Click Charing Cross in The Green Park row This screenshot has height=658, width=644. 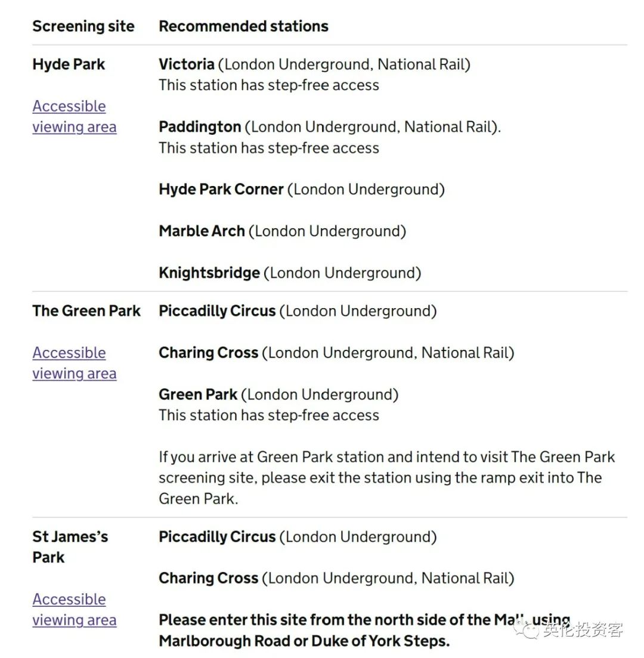pyautogui.click(x=208, y=353)
